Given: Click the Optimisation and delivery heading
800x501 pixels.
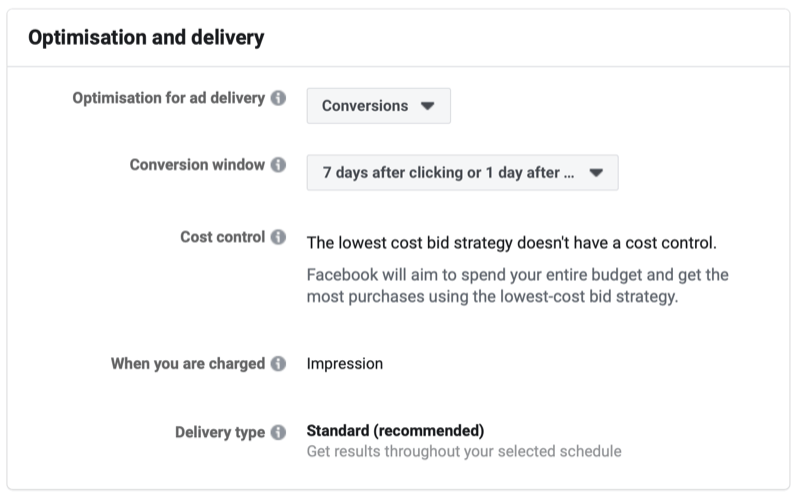Looking at the screenshot, I should coord(146,39).
